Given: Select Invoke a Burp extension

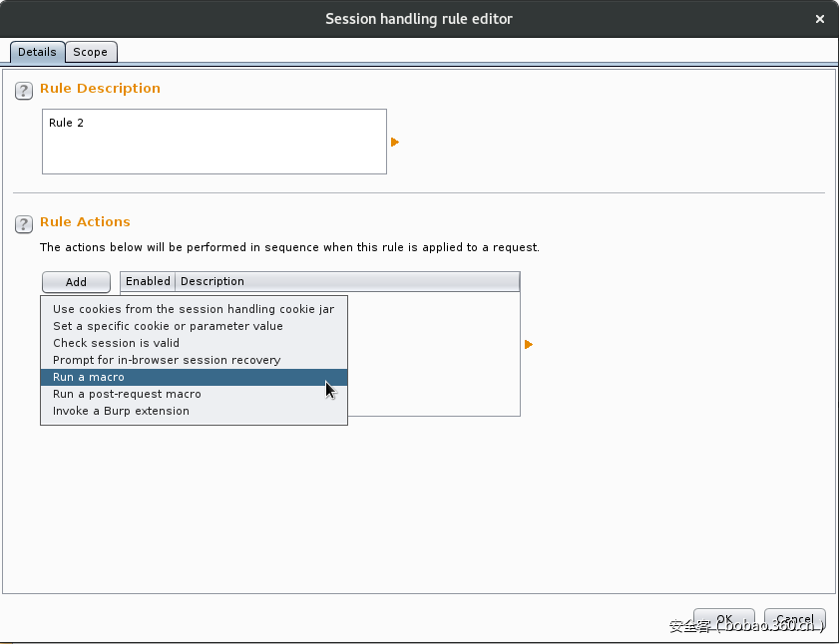Looking at the screenshot, I should [121, 411].
